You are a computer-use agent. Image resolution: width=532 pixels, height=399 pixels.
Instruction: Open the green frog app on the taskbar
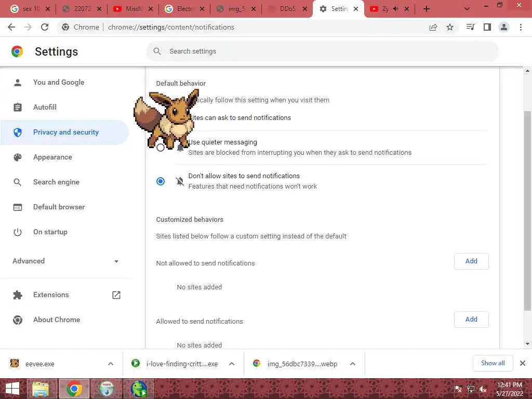139,389
